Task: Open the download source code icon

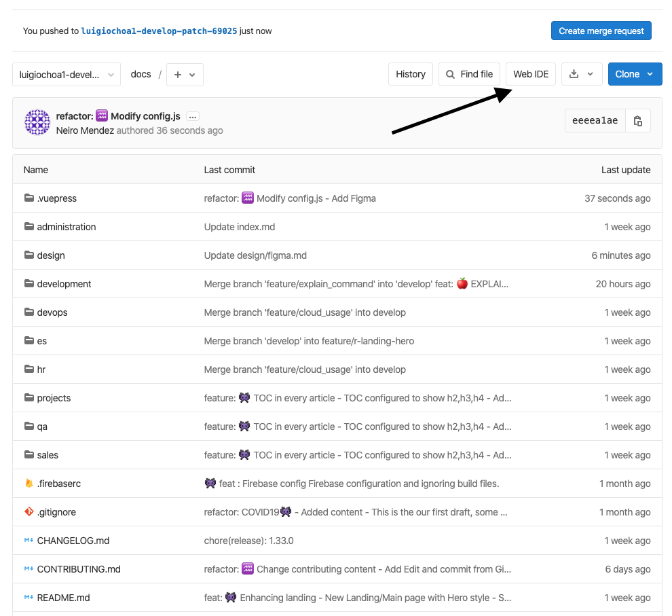Action: [574, 74]
